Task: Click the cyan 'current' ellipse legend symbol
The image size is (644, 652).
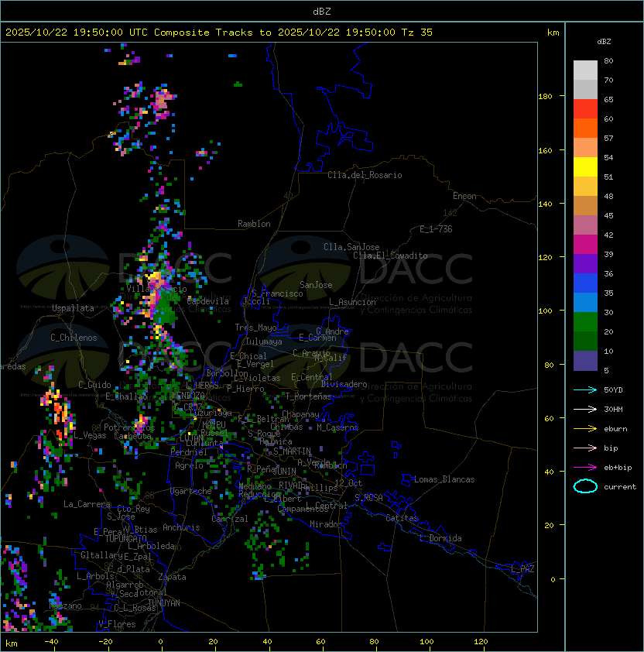Action: [585, 486]
